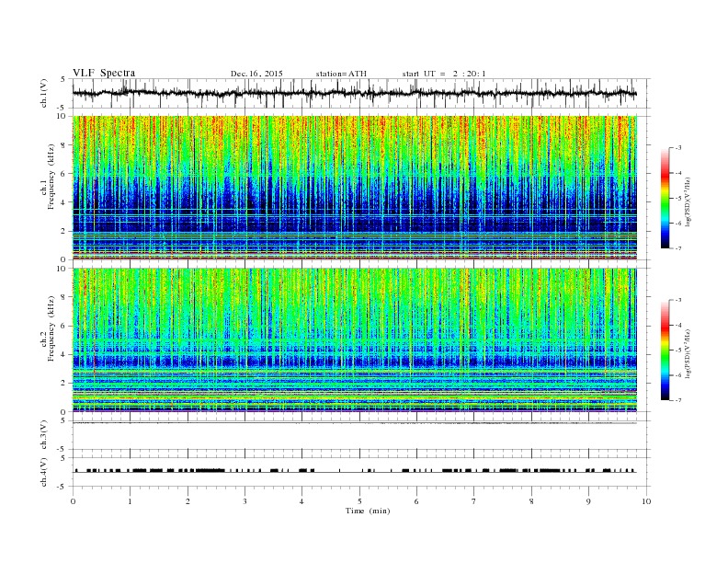728x563 pixels.
Task: Click the time axis tick label '7'
Action: (x=474, y=501)
